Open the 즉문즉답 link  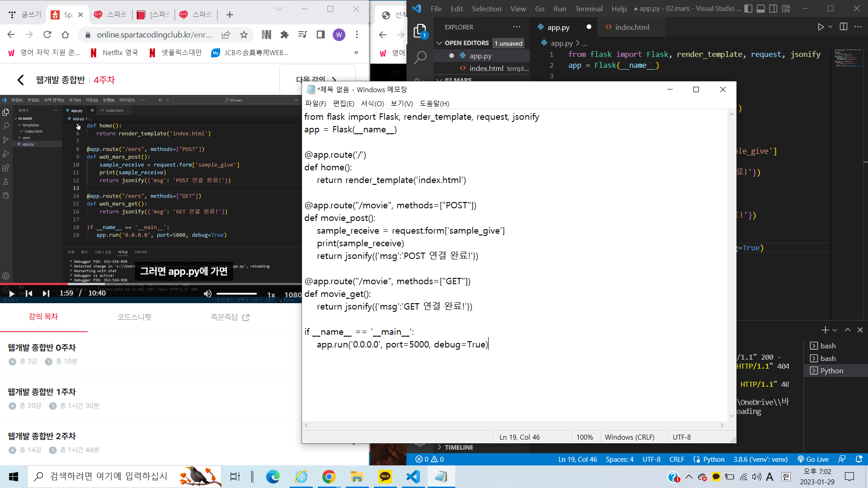tap(230, 317)
